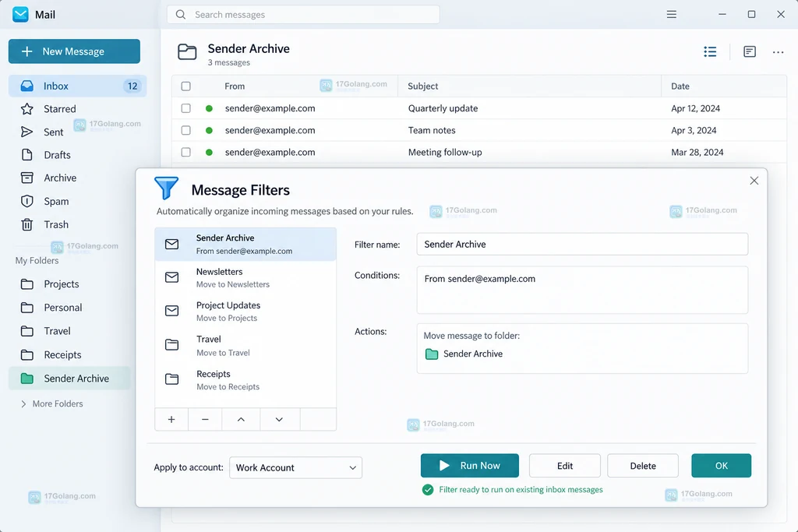
Task: Click the Sender Archive folder header icon
Action: pyautogui.click(x=187, y=52)
